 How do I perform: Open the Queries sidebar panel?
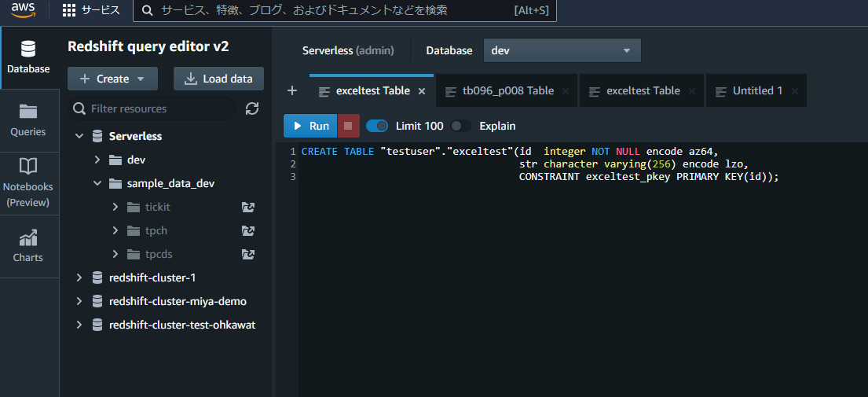28,120
